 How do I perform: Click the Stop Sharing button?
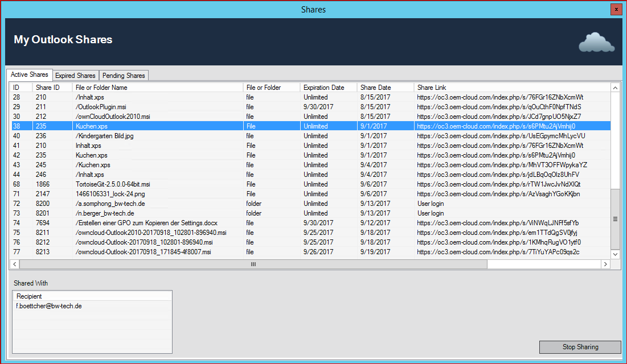pyautogui.click(x=580, y=347)
